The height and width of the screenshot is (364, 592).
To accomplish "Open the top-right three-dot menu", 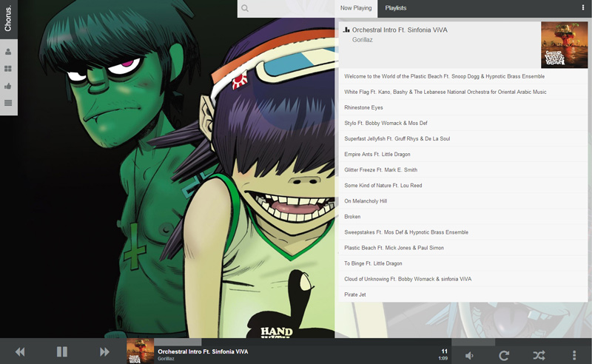I will tap(583, 8).
